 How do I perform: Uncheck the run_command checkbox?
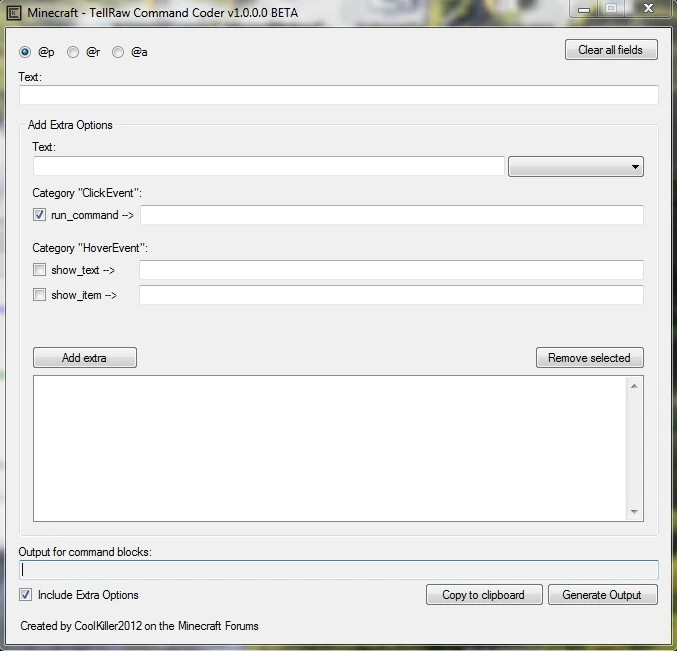39,215
